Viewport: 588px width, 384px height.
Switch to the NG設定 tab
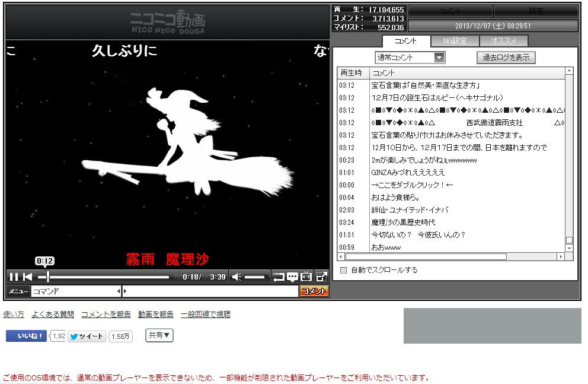[x=455, y=41]
